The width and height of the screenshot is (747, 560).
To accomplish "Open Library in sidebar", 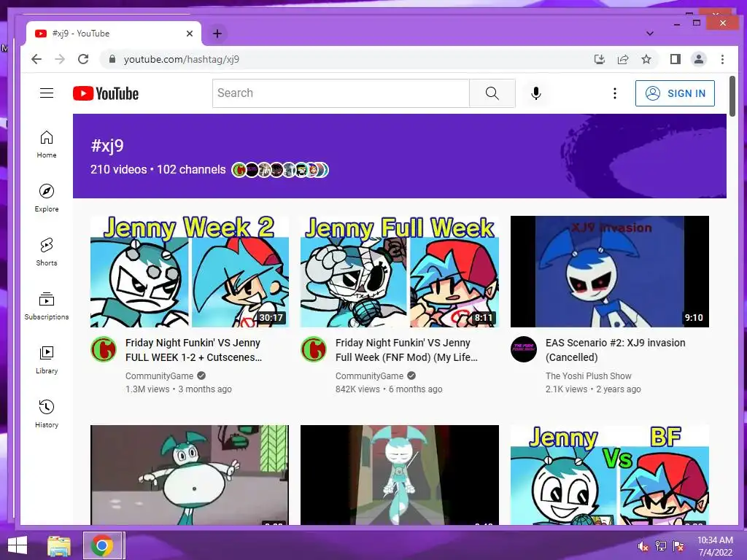I will 47,359.
